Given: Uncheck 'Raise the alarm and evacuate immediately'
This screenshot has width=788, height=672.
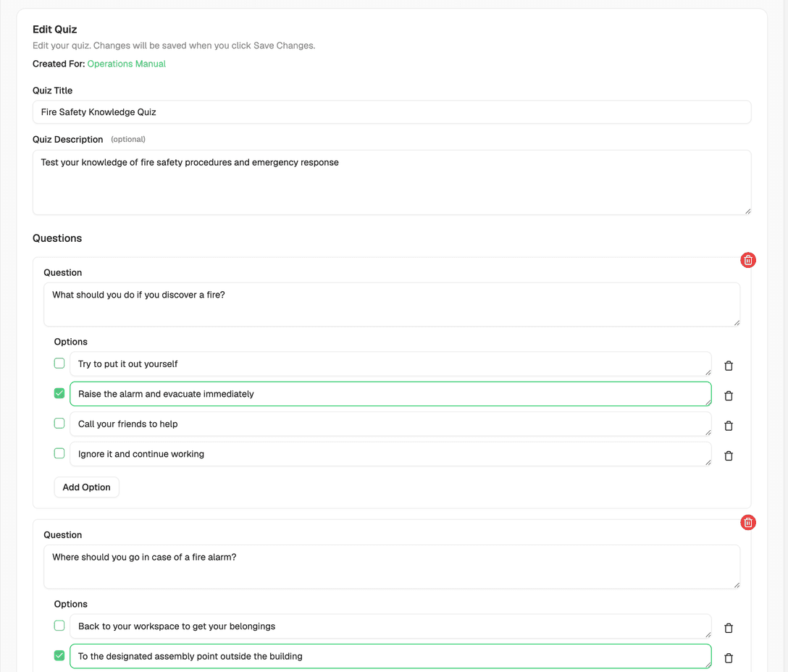Looking at the screenshot, I should [59, 393].
